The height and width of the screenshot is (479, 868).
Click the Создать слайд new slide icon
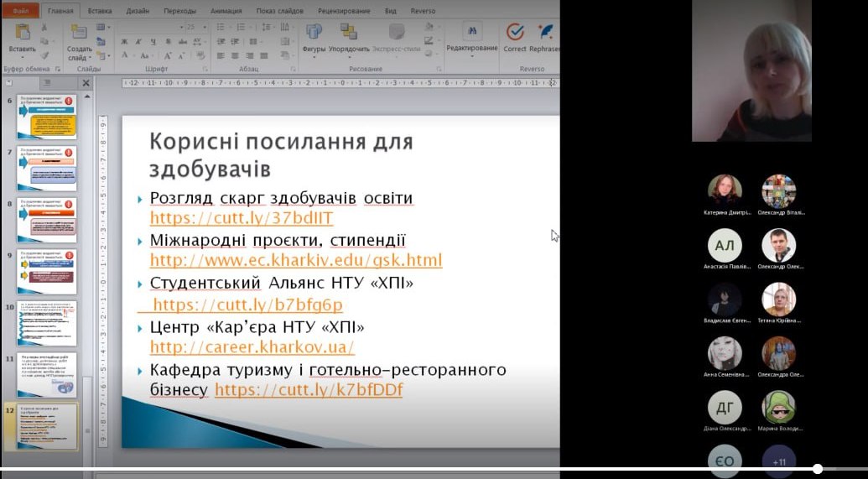(x=79, y=32)
